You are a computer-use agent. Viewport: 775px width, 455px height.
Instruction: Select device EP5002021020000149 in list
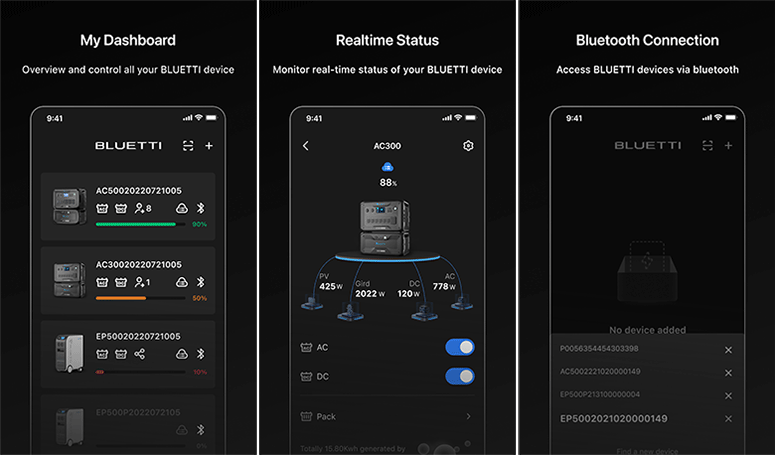pos(613,418)
